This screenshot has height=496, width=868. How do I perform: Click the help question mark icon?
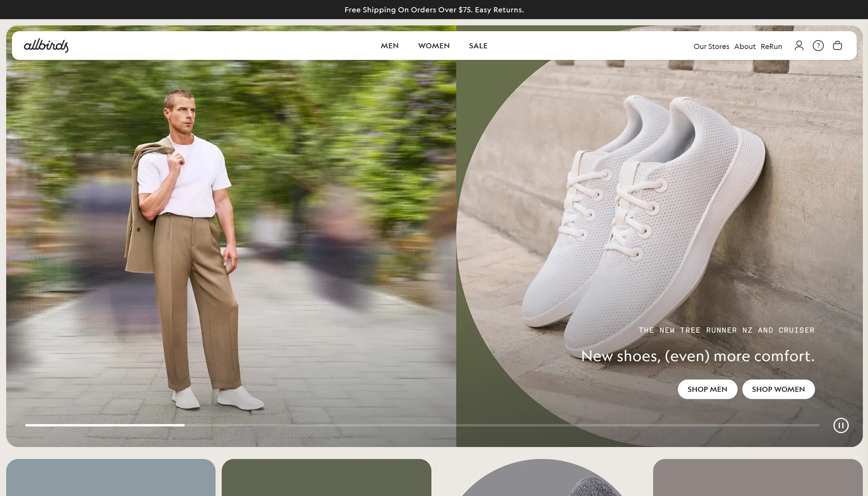pyautogui.click(x=818, y=46)
